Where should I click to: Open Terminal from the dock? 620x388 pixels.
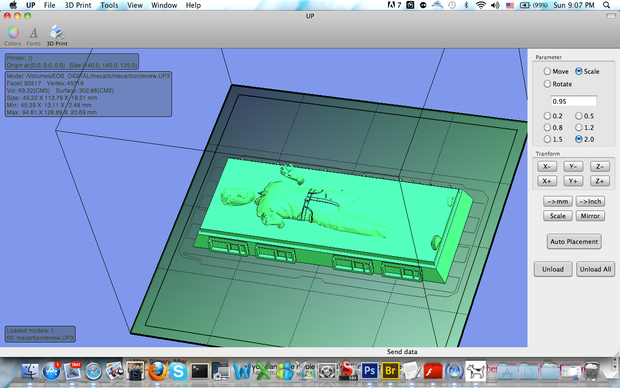200,371
